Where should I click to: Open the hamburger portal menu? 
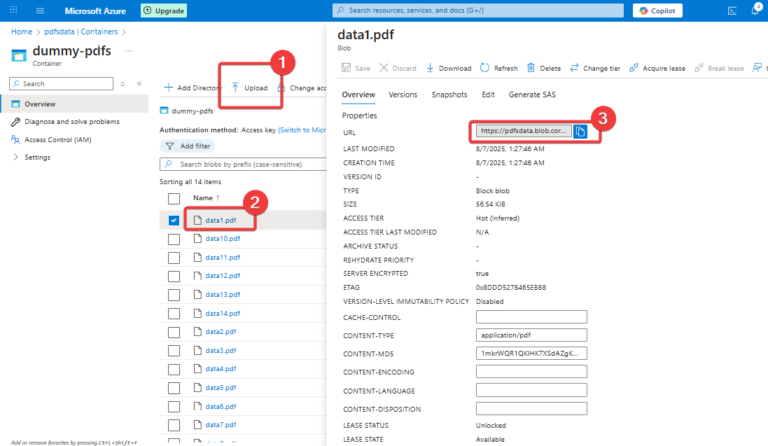pos(40,10)
